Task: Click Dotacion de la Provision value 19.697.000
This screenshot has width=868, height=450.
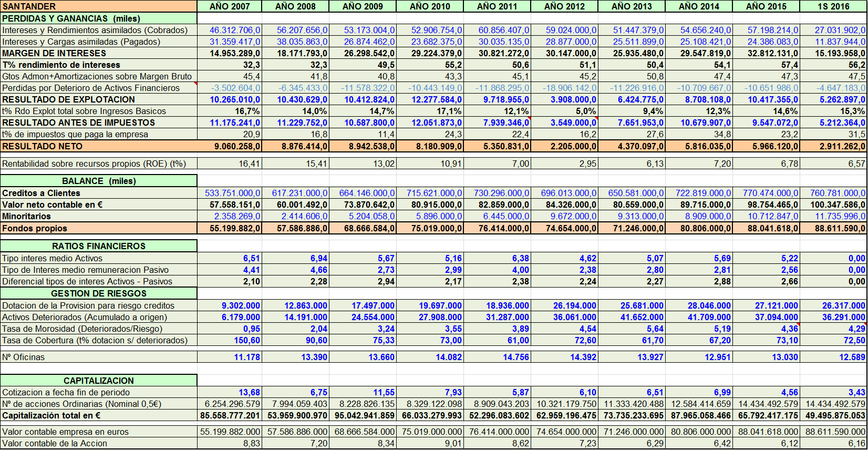Action: click(430, 305)
